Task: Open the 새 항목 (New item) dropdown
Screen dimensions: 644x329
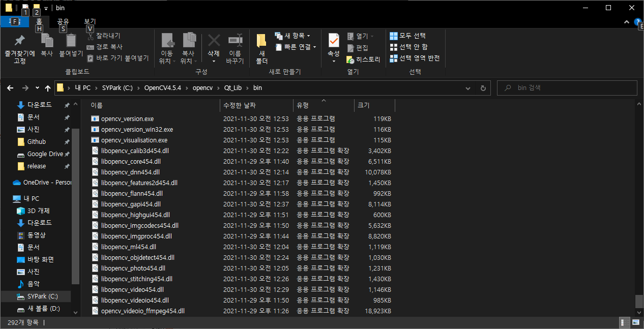Action: 292,36
